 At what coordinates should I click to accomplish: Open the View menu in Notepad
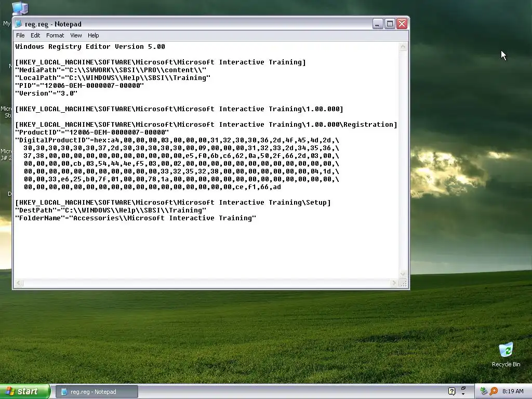click(x=76, y=35)
